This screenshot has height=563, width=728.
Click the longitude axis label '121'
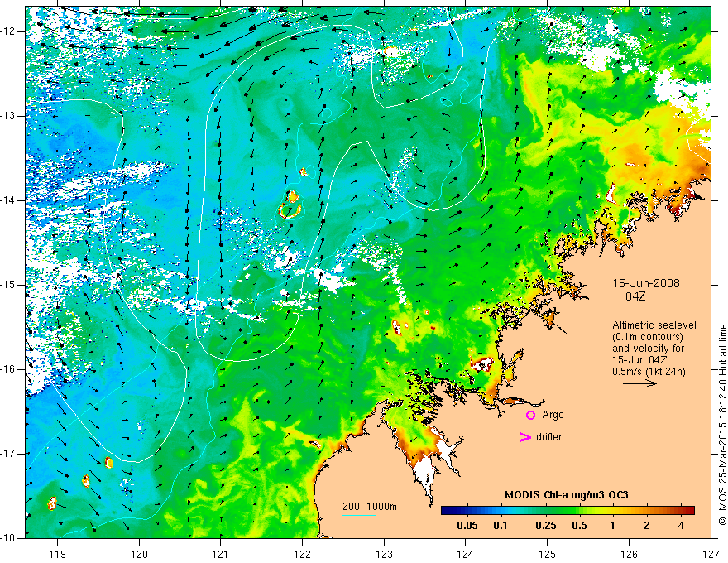click(x=221, y=555)
